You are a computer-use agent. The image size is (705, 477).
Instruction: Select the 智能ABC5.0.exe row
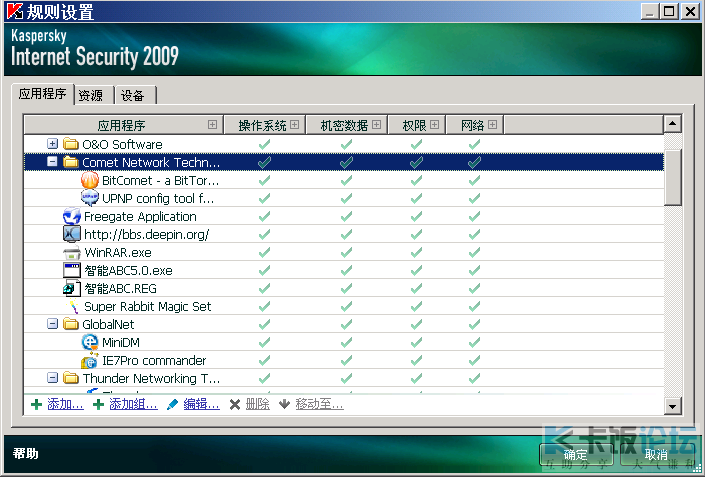pyautogui.click(x=344, y=270)
